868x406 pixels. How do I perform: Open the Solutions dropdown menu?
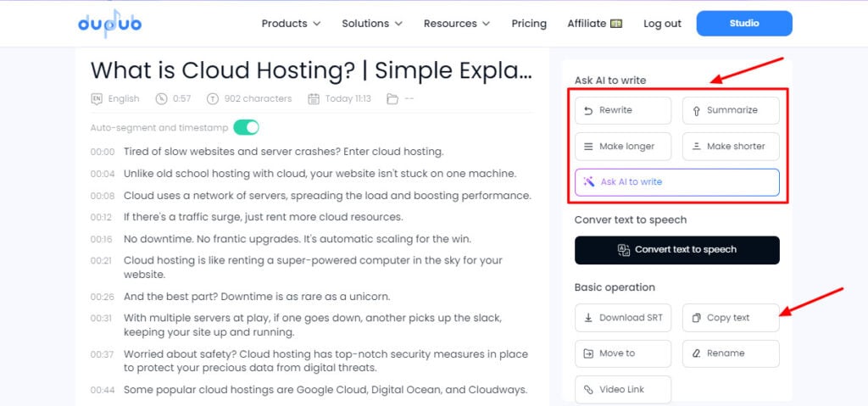click(x=372, y=24)
